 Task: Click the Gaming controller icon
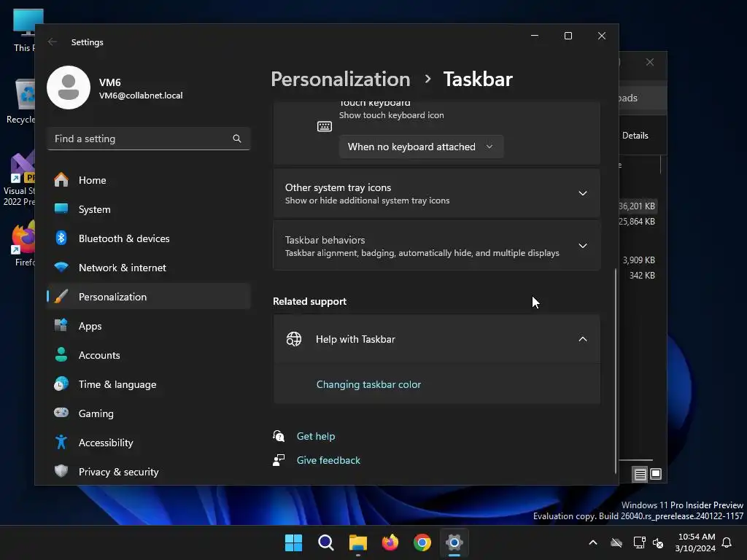[61, 413]
